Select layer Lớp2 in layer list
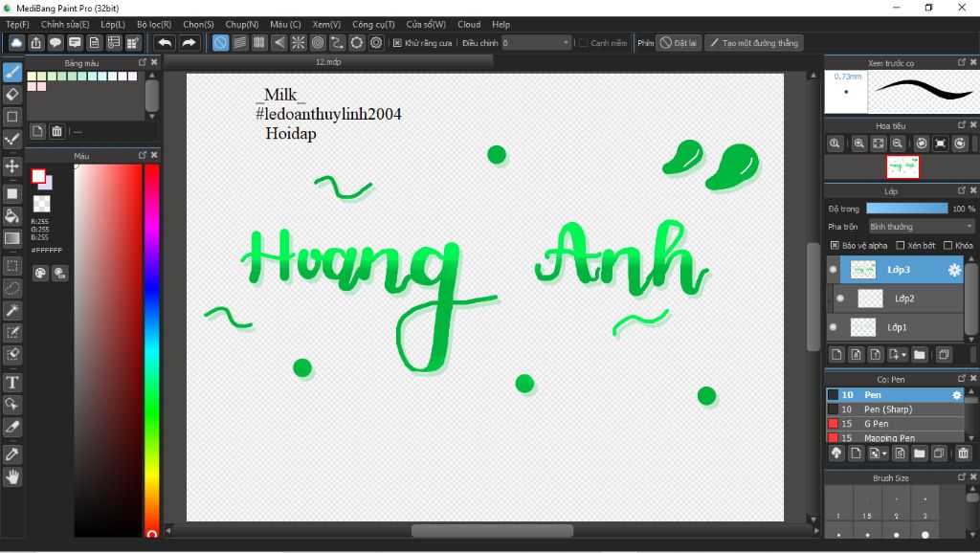The width and height of the screenshot is (980, 553). pyautogui.click(x=900, y=299)
